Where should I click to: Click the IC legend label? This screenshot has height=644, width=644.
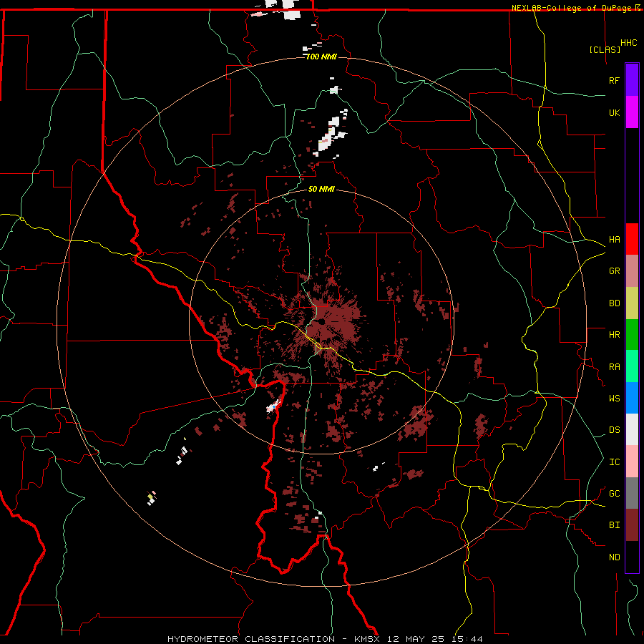614,462
